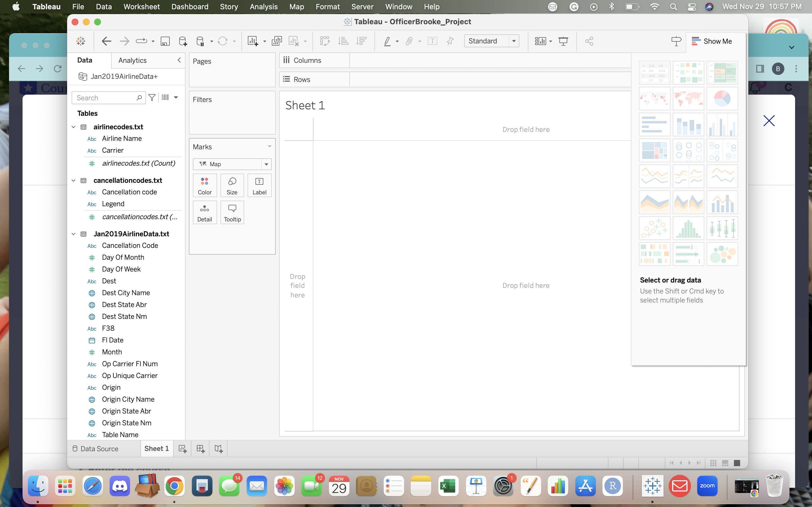Viewport: 812px width, 507px height.
Task: Switch to the Analytics pane tab
Action: [x=132, y=60]
